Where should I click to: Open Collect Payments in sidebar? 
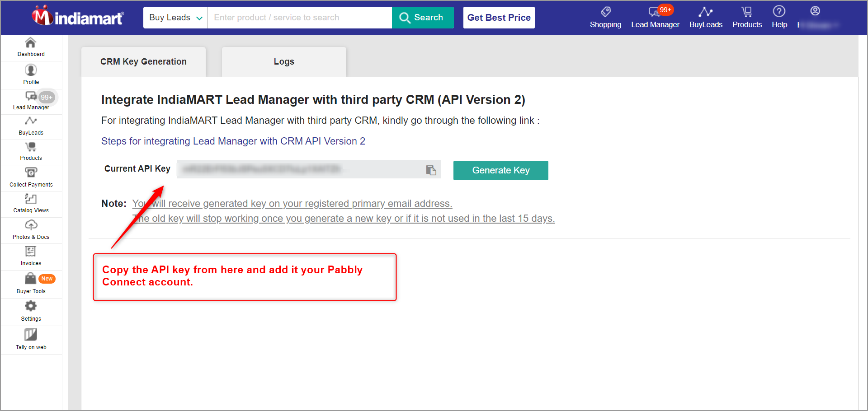pos(31,177)
